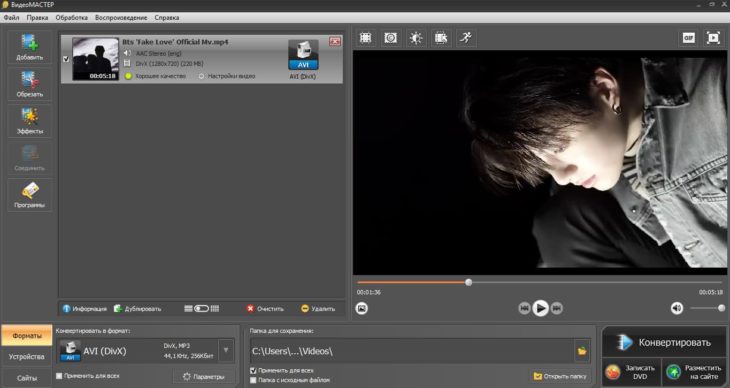This screenshot has width=730, height=388.
Task: Click the video preview frame
Action: 540,163
